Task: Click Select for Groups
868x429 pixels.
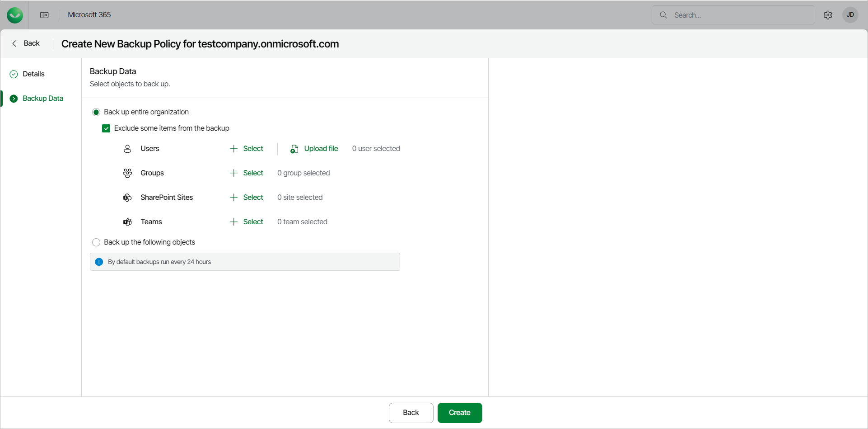Action: tap(247, 173)
